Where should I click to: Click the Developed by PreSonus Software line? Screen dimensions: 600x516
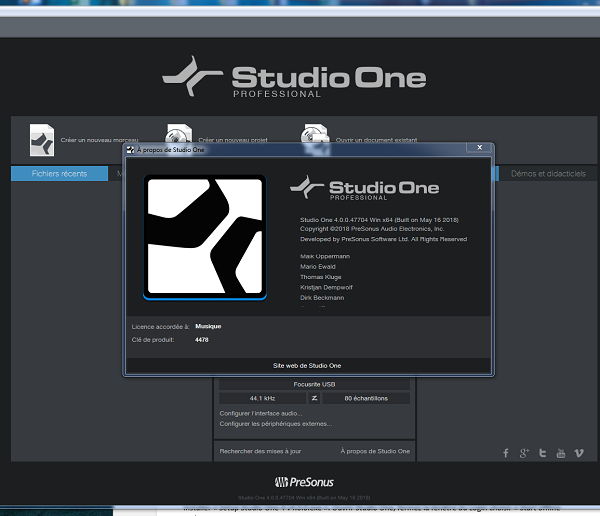pos(383,239)
